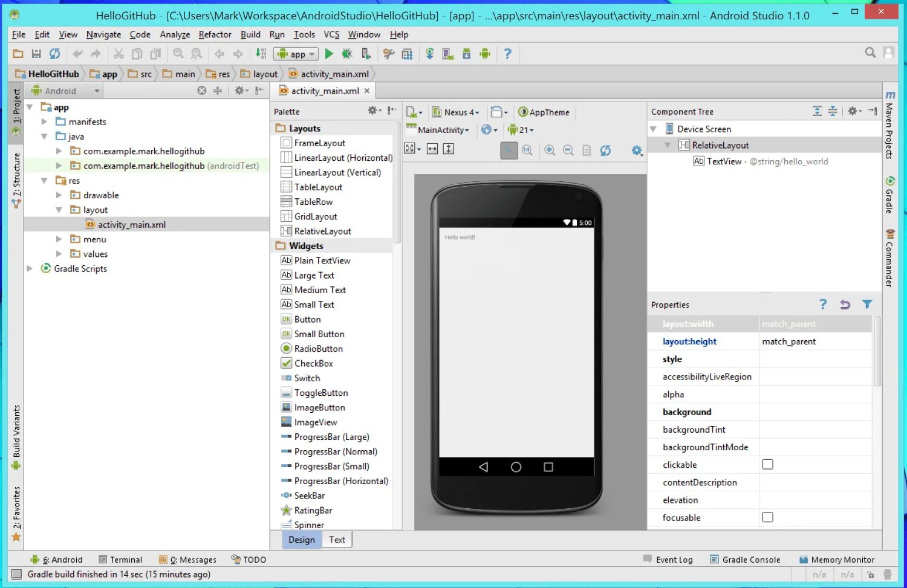Expand Gradle Scripts node

[30, 268]
